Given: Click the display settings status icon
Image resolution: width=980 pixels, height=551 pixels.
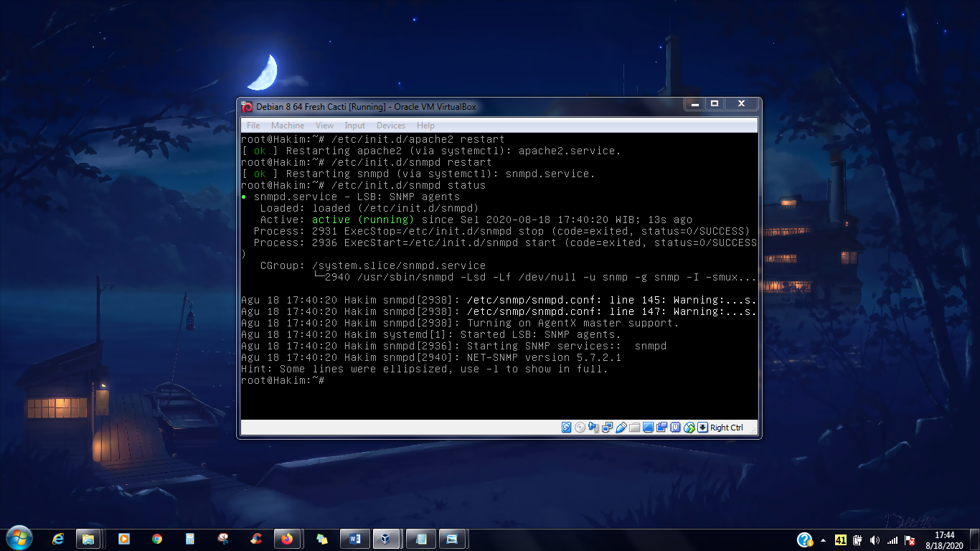Looking at the screenshot, I should click(648, 428).
